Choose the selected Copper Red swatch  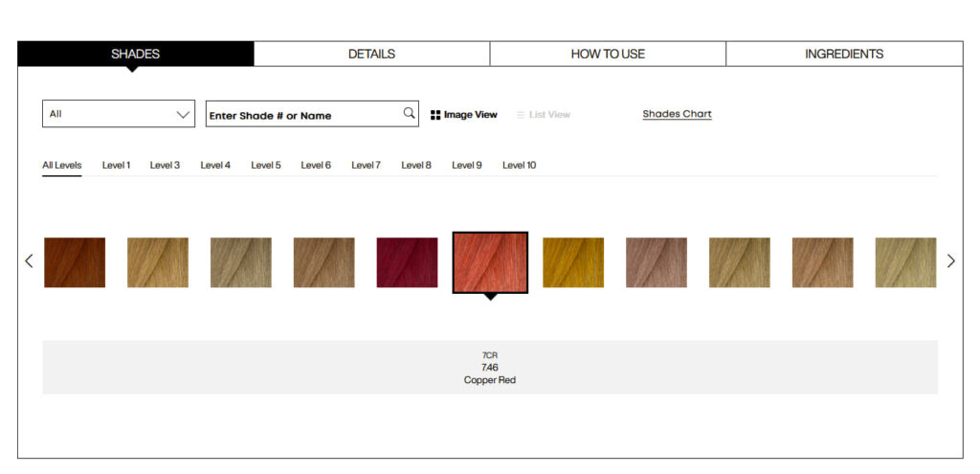click(490, 262)
